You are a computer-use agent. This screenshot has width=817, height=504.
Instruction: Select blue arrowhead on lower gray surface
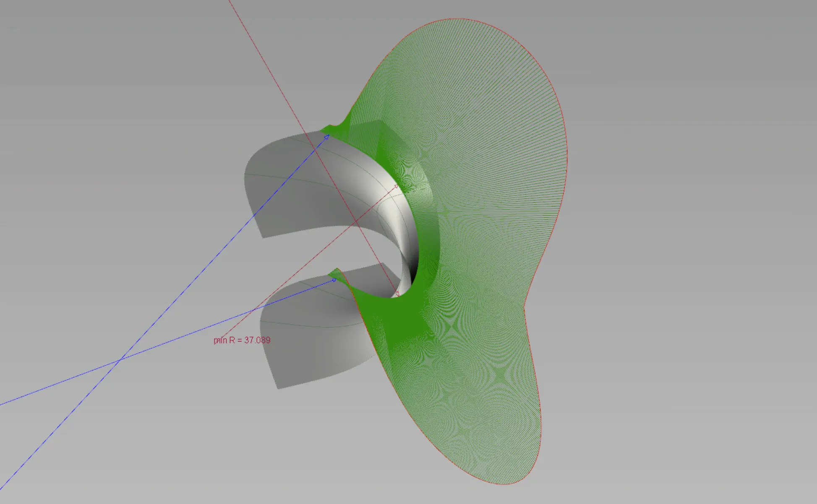[x=334, y=280]
